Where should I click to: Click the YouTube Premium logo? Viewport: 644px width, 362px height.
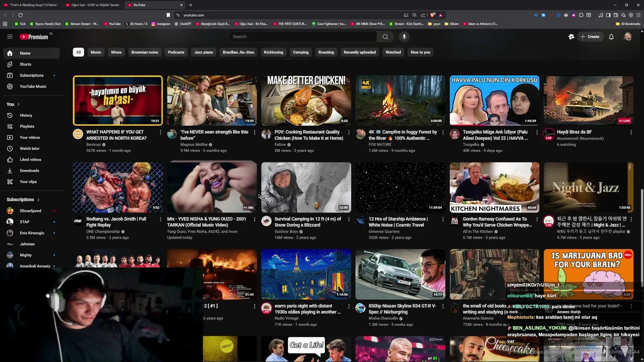35,37
